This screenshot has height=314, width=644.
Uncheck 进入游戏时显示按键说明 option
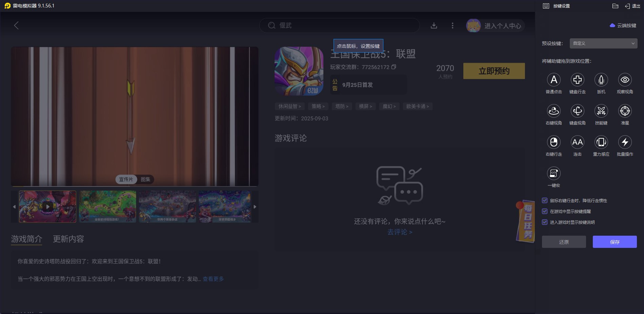[544, 222]
